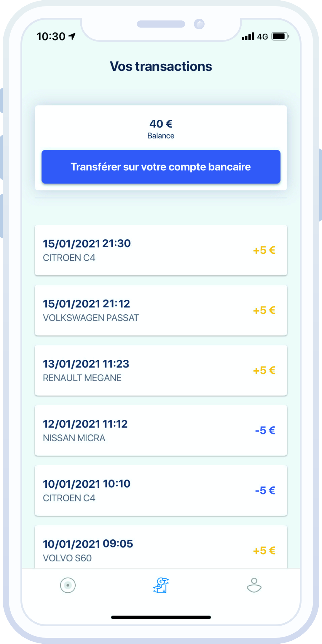Tap the Vos transactions heading
This screenshot has height=644, width=322.
(161, 66)
